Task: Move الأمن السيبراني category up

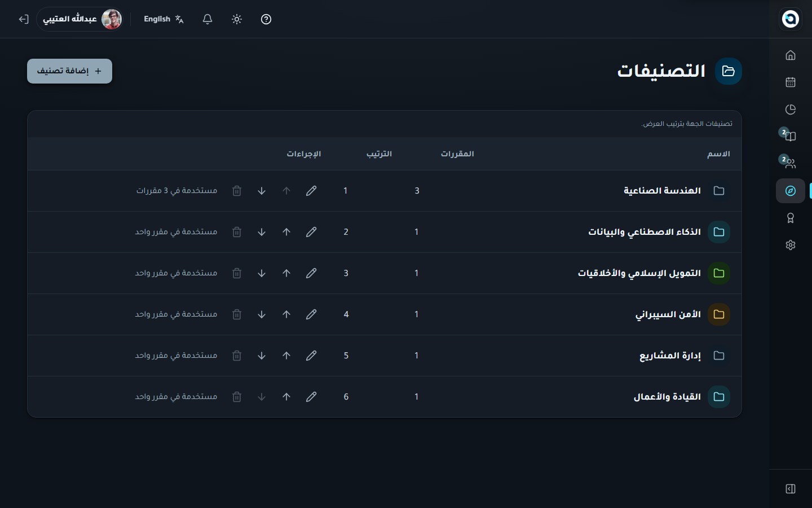Action: point(286,314)
